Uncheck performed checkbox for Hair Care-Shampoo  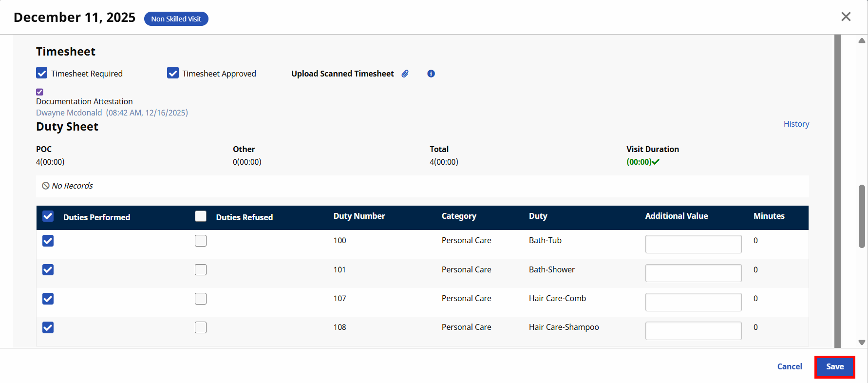pyautogui.click(x=48, y=327)
